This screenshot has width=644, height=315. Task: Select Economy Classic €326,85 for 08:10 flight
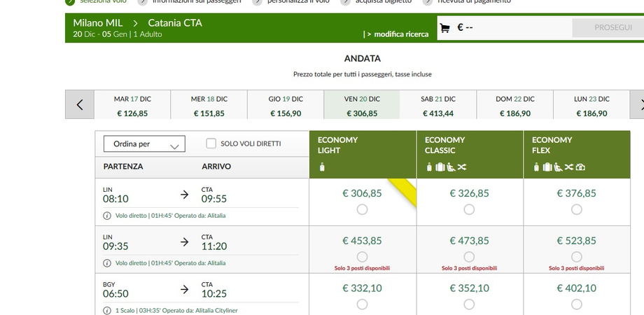(469, 209)
